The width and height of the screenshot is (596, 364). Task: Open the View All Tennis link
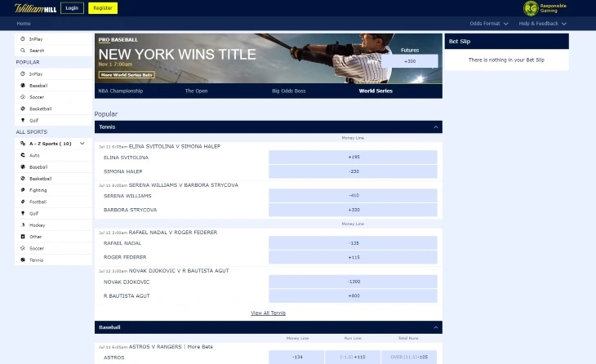[268, 313]
